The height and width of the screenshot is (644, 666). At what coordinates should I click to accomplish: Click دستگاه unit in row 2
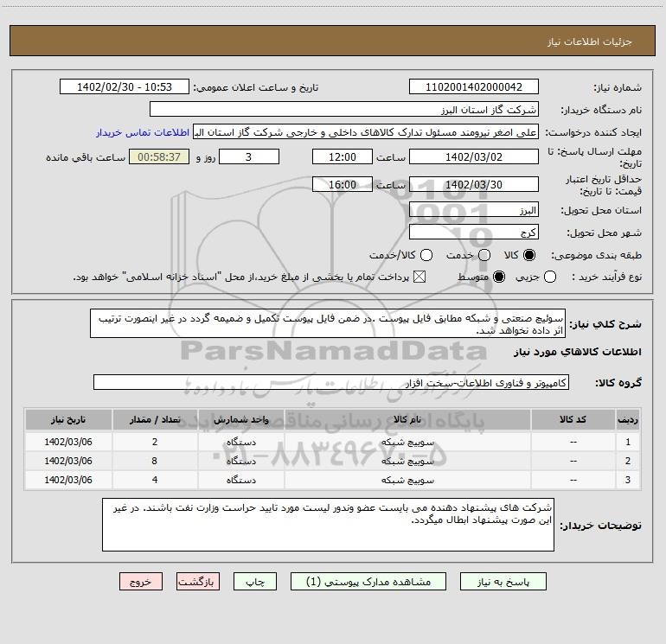(240, 461)
